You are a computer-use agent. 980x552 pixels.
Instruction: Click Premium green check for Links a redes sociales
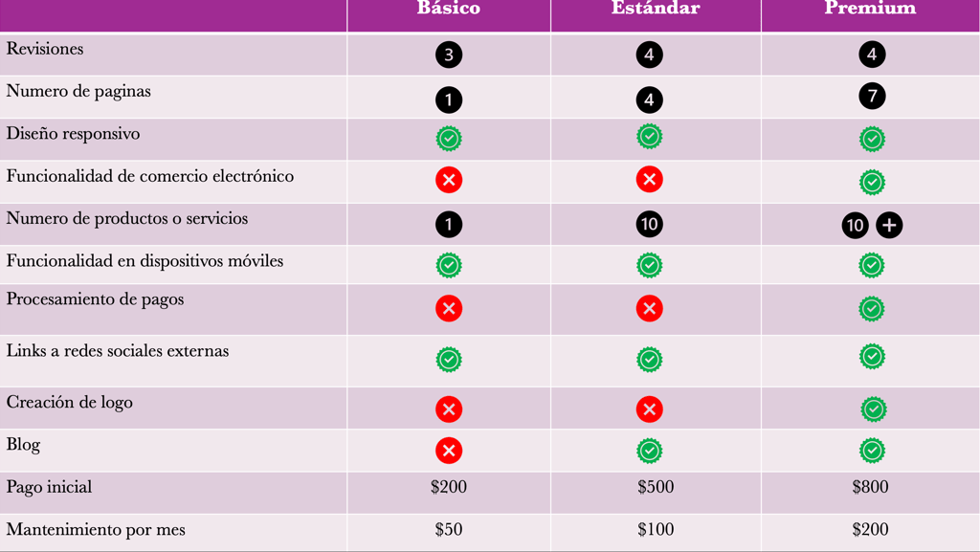pos(872,357)
